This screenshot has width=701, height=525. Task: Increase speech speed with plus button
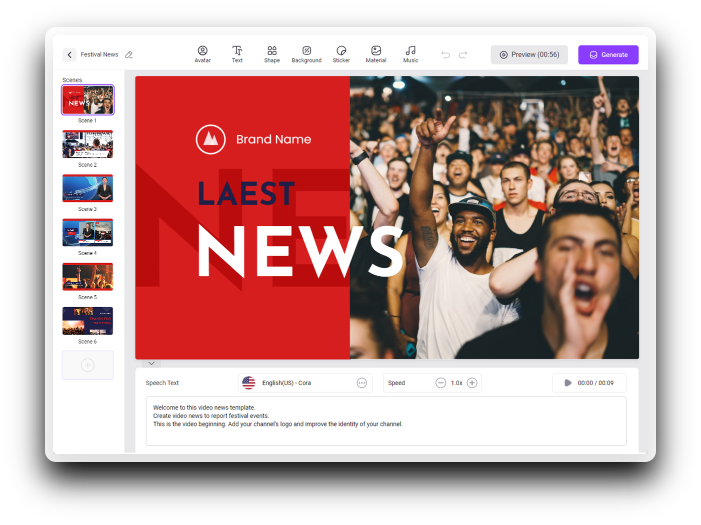coord(472,383)
